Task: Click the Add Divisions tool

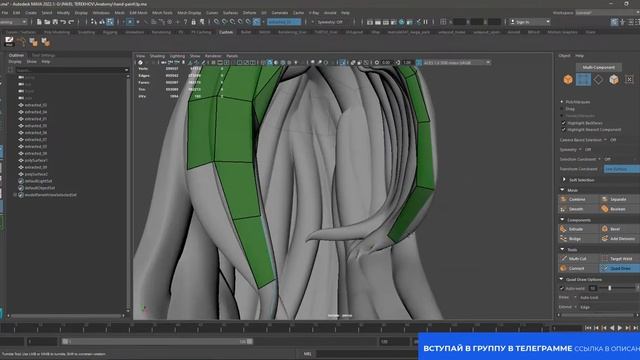Action: [x=619, y=239]
